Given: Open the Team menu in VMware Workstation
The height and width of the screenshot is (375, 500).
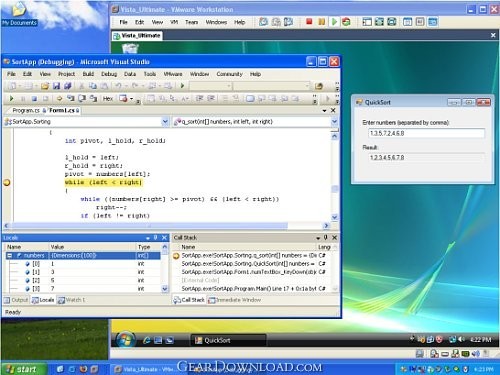Looking at the screenshot, I should click(191, 22).
